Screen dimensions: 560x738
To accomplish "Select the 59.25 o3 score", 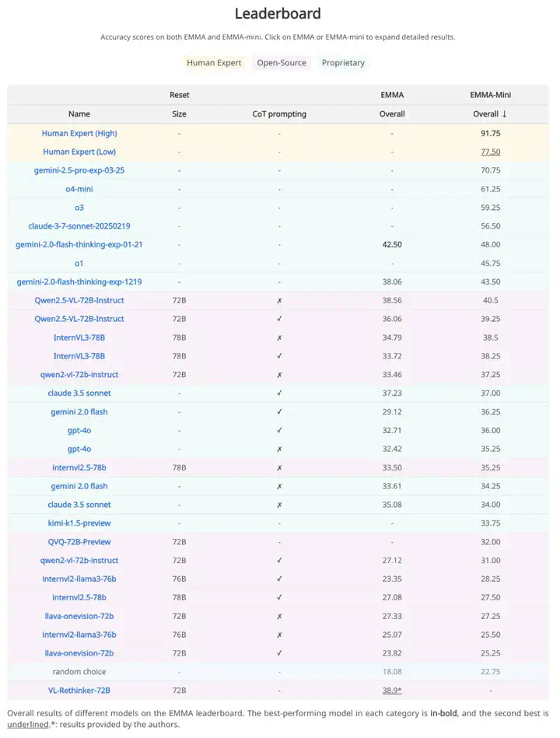I will pos(490,208).
